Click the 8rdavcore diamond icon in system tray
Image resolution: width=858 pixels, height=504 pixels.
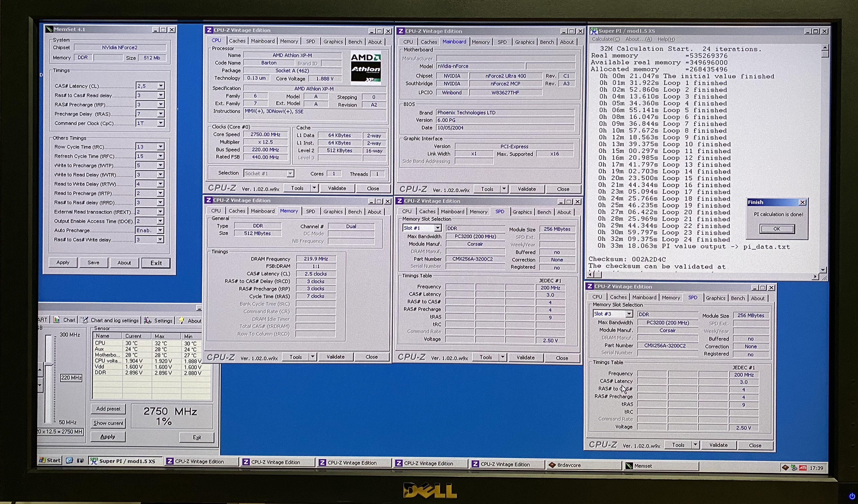pyautogui.click(x=785, y=468)
